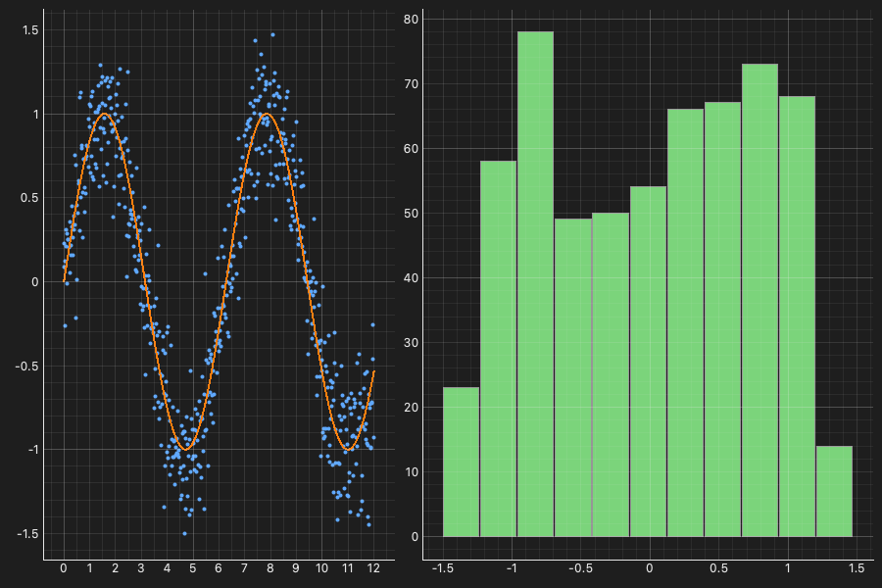Click histogram y-axis label 80
This screenshot has height=588, width=882.
[x=412, y=20]
